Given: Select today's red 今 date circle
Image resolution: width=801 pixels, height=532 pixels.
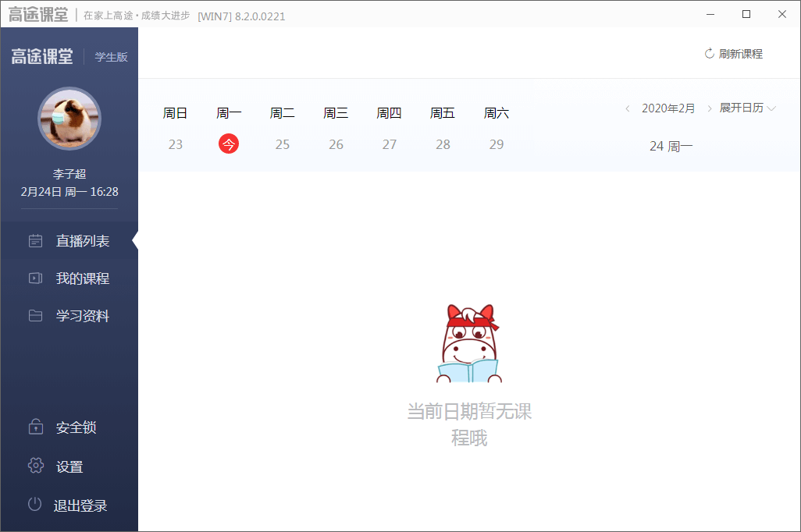Looking at the screenshot, I should [229, 144].
